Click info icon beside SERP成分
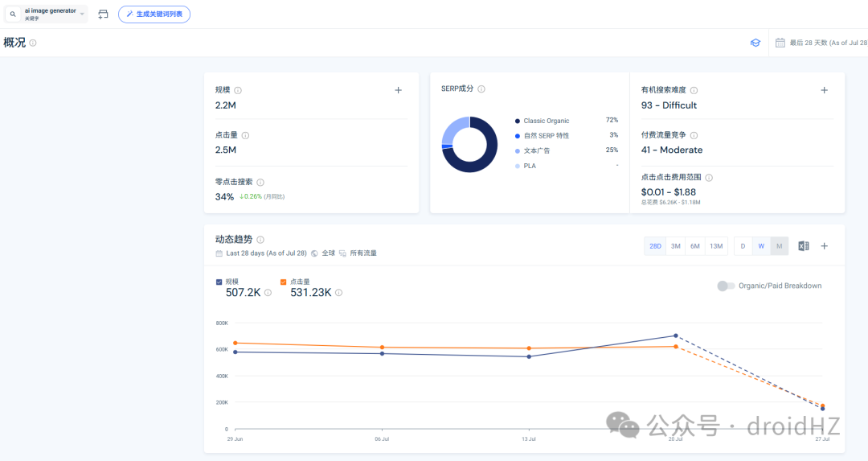The image size is (868, 461). (481, 88)
